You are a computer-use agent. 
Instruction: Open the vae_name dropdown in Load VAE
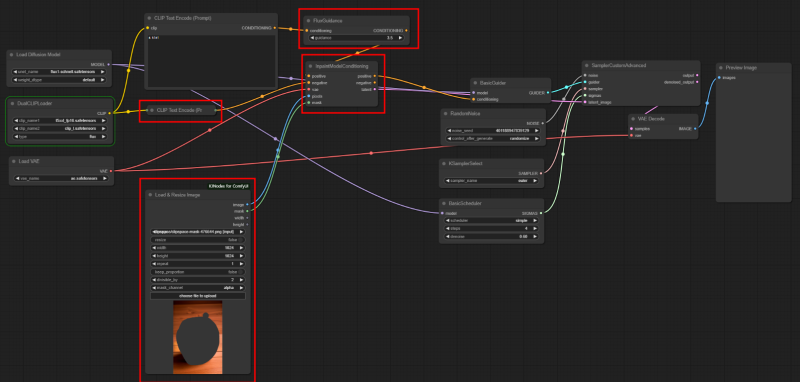click(x=61, y=179)
